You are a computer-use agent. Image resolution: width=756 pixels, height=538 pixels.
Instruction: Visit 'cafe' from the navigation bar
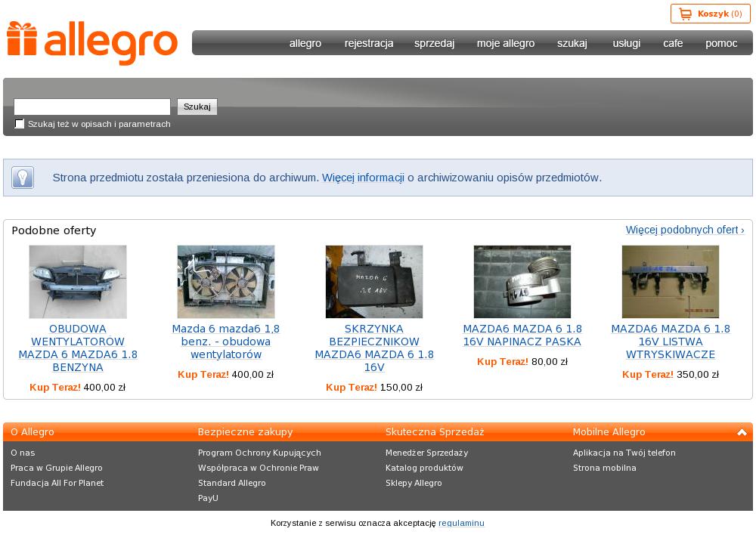(x=673, y=43)
